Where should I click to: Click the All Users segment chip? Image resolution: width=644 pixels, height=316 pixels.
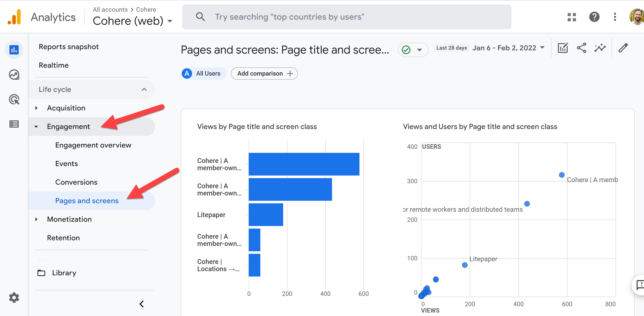point(204,73)
